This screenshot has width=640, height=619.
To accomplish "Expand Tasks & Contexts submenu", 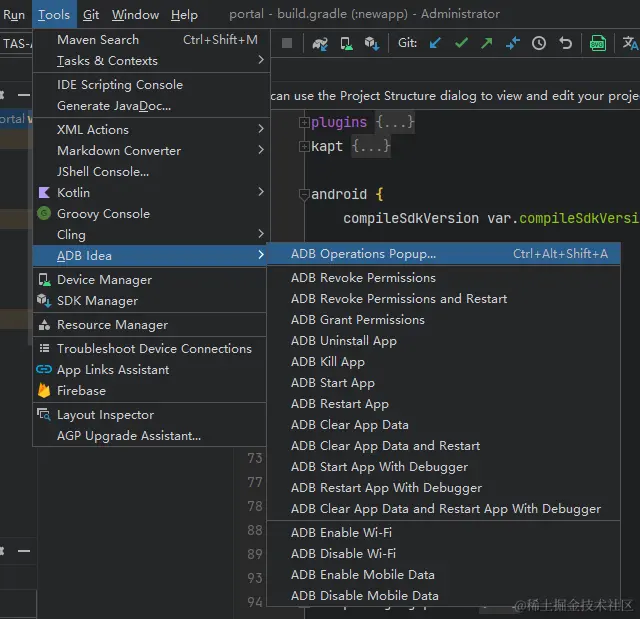I will tap(149, 61).
